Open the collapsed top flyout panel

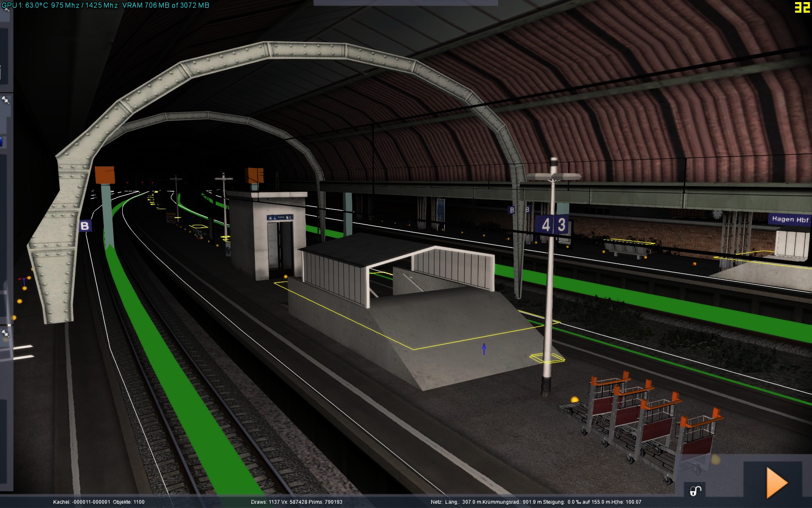coord(405,3)
